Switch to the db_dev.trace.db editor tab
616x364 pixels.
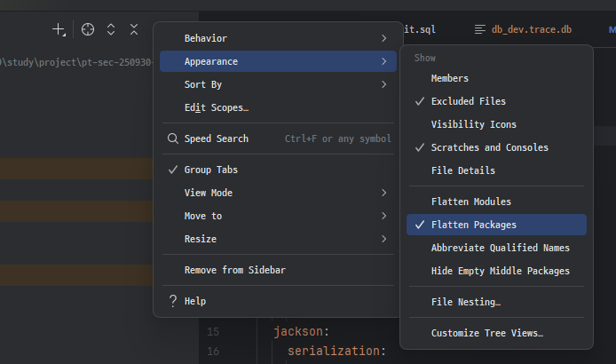pos(524,29)
